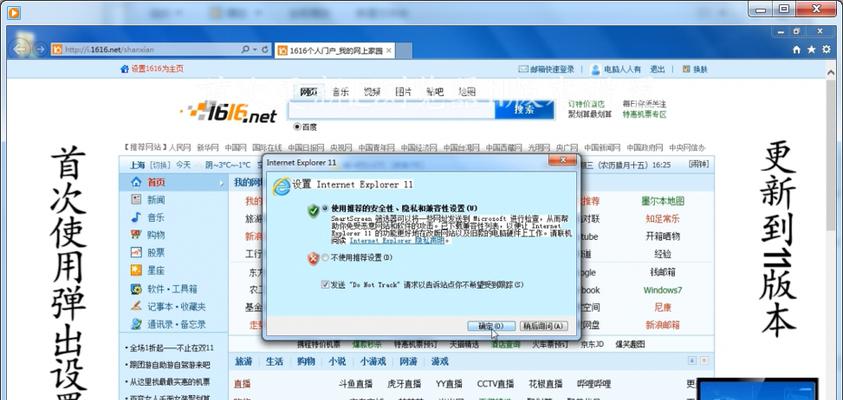Open the address bar search dropdown arrow
This screenshot has height=400, width=843.
point(254,49)
